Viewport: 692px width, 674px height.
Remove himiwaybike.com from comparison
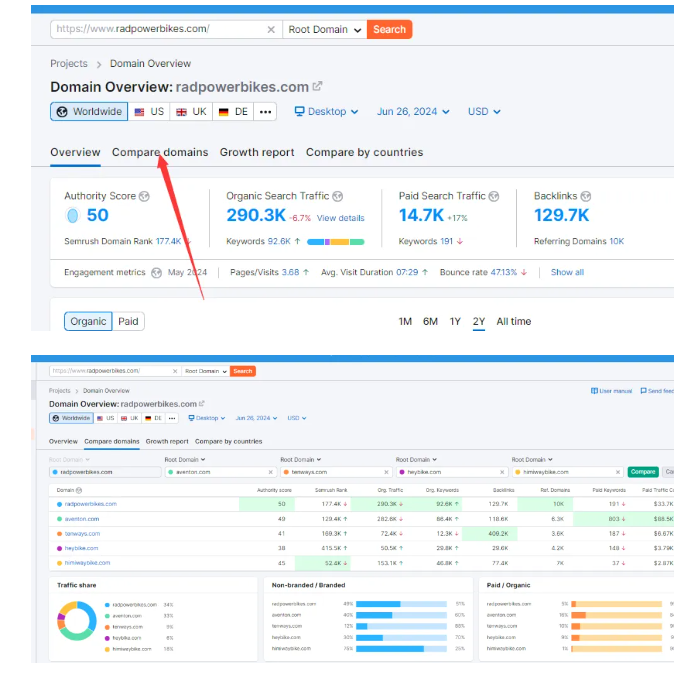coord(618,472)
